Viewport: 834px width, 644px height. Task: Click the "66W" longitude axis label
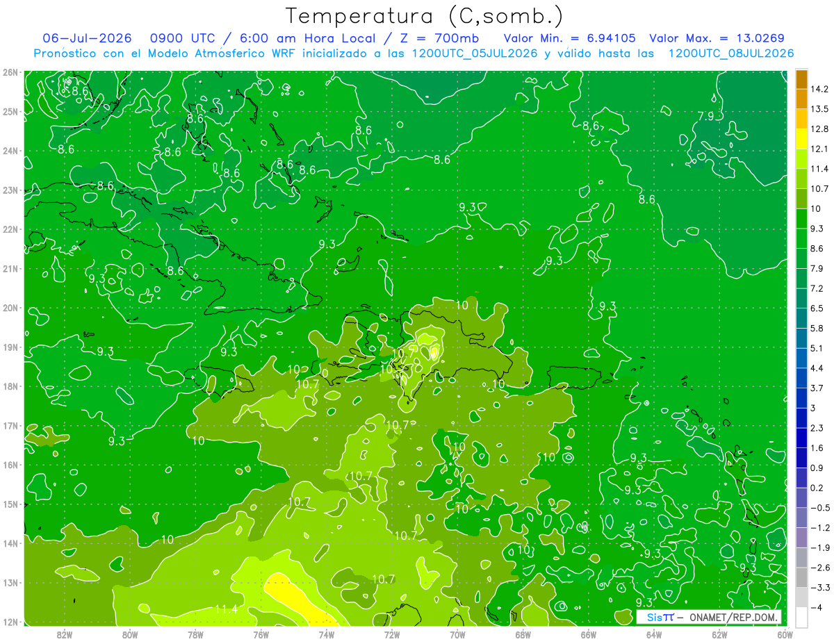pos(589,634)
